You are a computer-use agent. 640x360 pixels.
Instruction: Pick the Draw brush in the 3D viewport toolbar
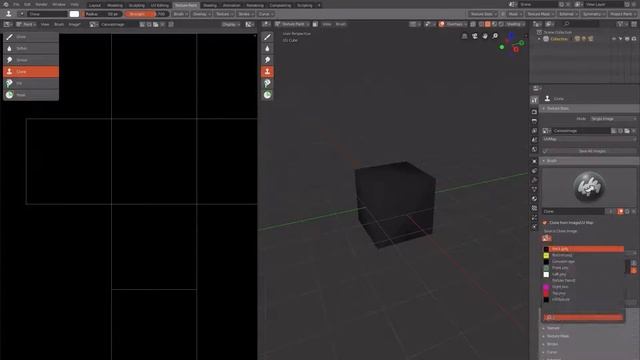coord(267,37)
